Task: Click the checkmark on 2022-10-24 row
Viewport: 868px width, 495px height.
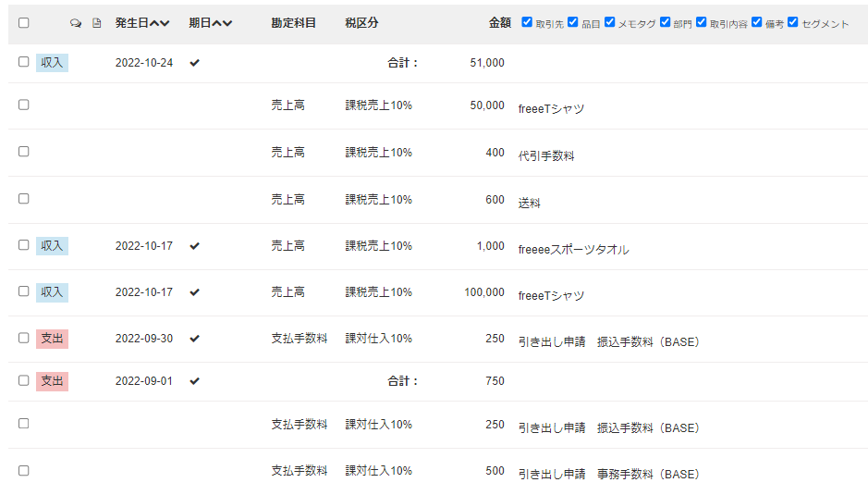Action: (194, 63)
